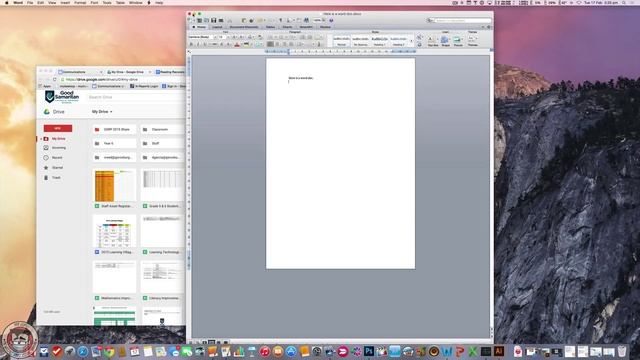Open the Classroom folder in Drive
The image size is (640, 360).
pos(162,129)
